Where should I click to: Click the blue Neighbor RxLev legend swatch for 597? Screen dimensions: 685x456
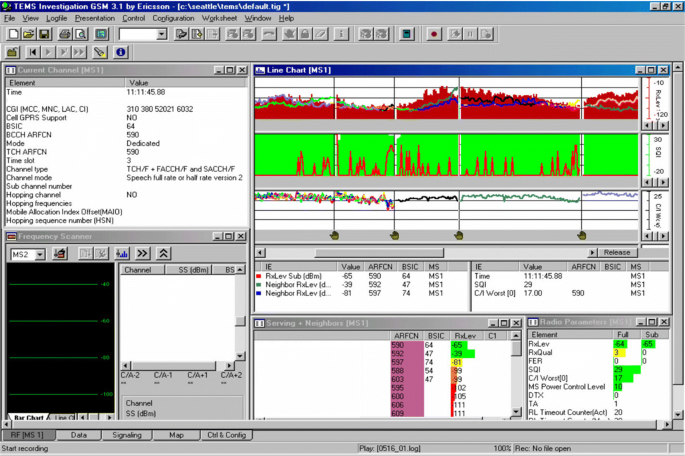pyautogui.click(x=259, y=294)
